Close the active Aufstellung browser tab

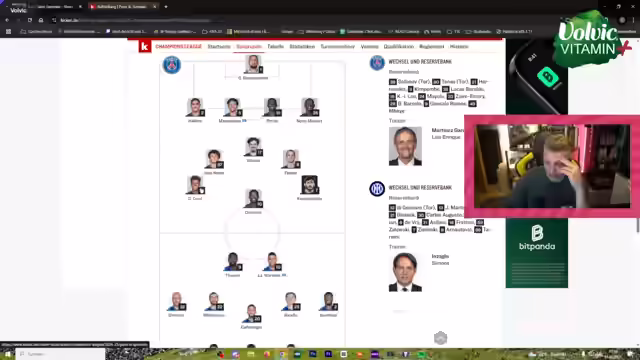155,7
